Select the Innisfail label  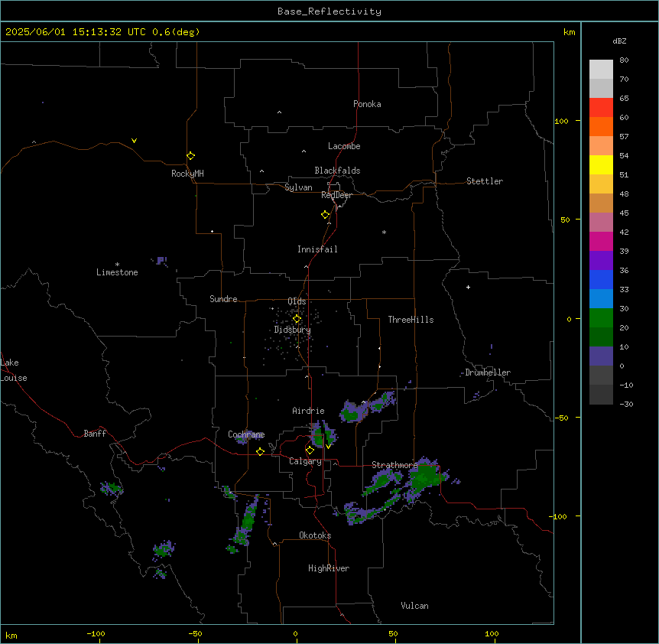(317, 249)
